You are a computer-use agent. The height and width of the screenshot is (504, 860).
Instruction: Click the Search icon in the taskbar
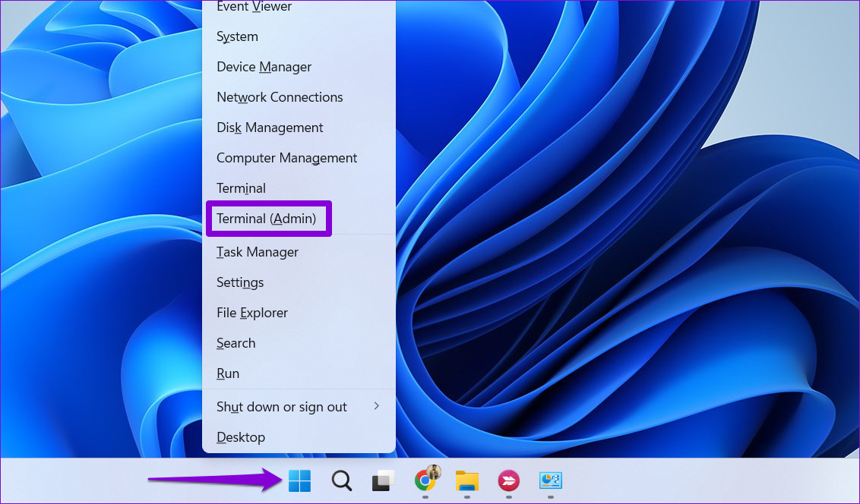(341, 481)
